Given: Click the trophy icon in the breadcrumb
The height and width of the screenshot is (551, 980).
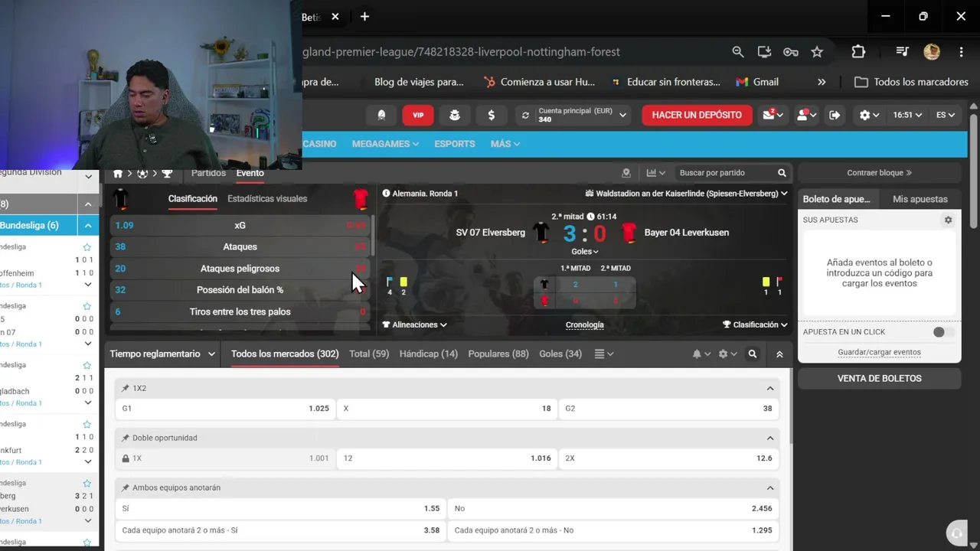Looking at the screenshot, I should tap(167, 174).
